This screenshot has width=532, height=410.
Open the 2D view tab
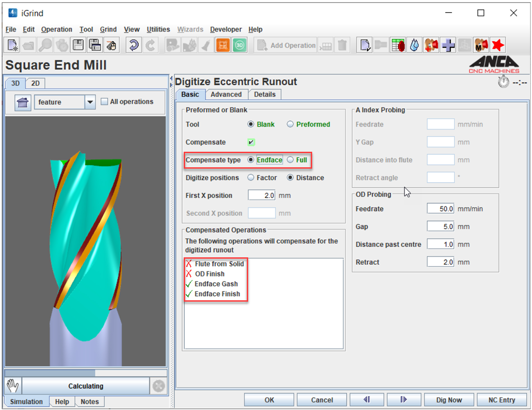(35, 83)
